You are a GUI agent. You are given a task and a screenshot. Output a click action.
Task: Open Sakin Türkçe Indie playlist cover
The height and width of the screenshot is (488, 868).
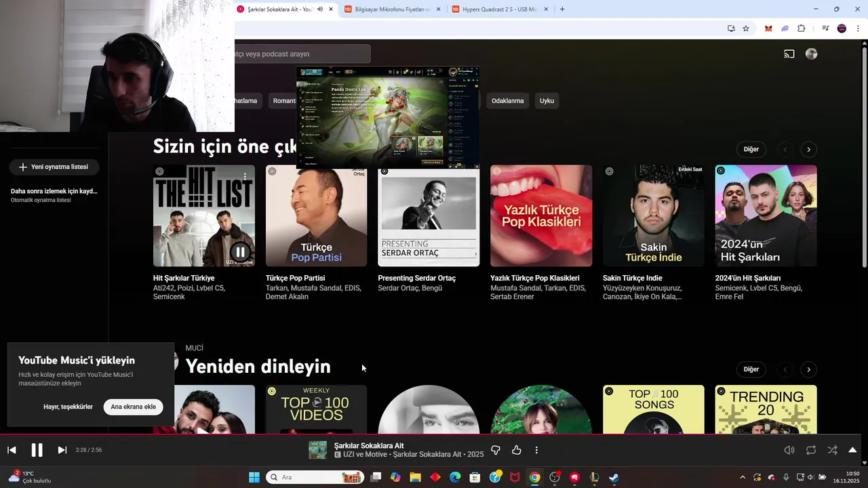pos(654,216)
